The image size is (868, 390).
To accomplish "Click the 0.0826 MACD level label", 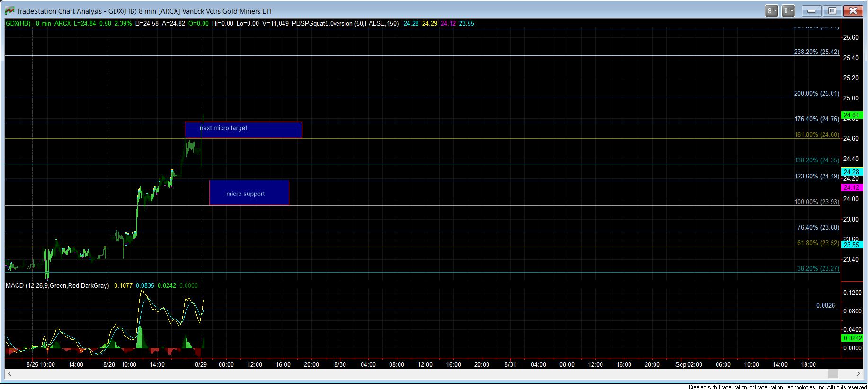I will tap(825, 306).
